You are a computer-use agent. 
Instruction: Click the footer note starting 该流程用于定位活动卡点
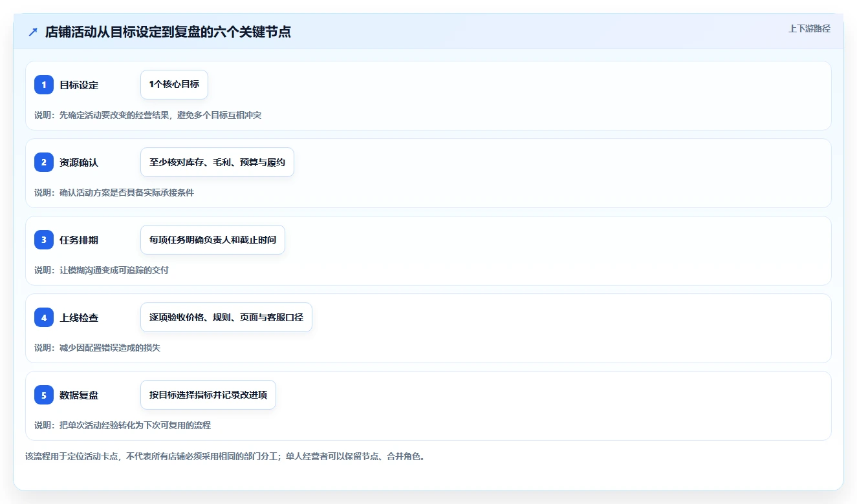(225, 456)
